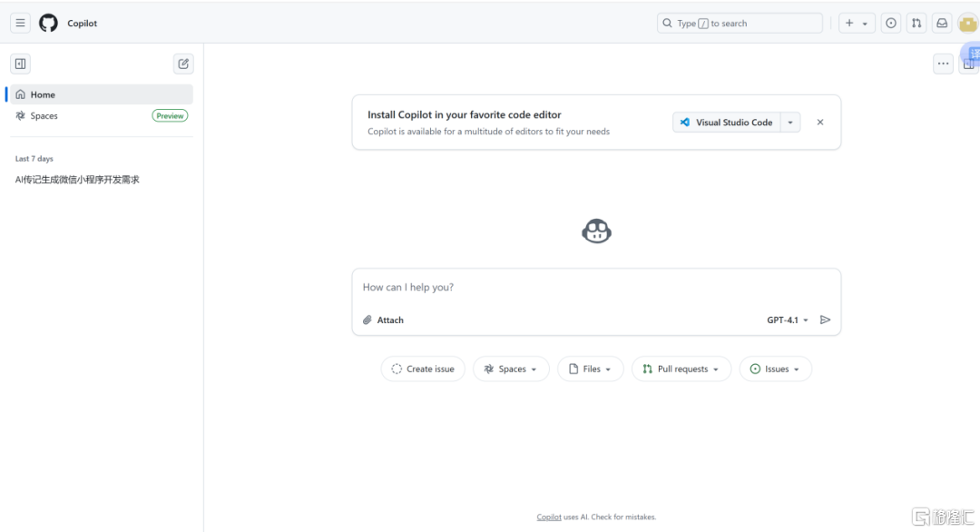Open the Issues icon in the header
The width and height of the screenshot is (980, 532).
click(x=891, y=23)
